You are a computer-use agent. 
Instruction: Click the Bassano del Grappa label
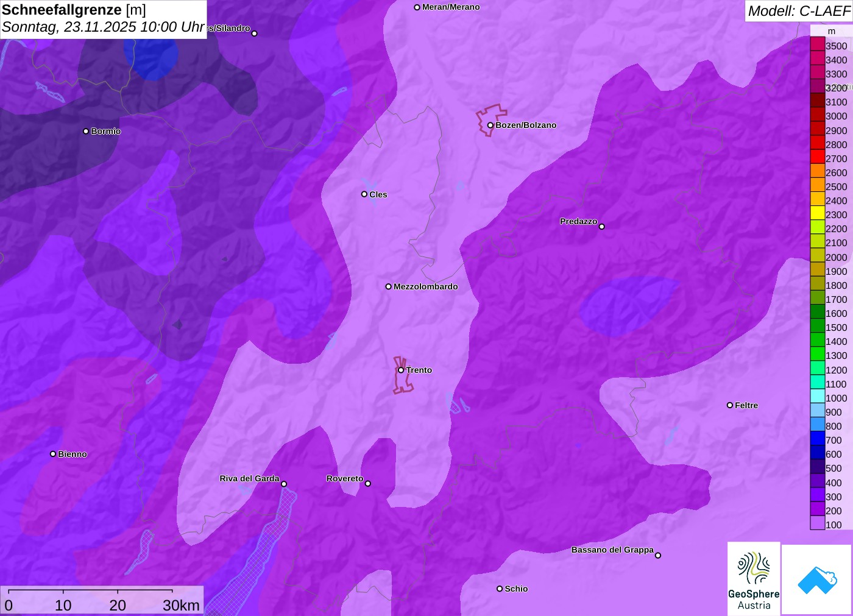612,550
